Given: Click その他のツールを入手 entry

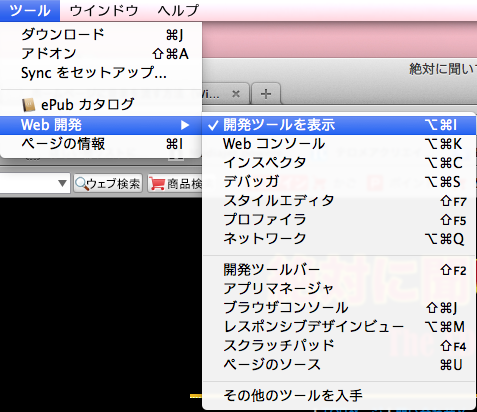Looking at the screenshot, I should (339, 396).
